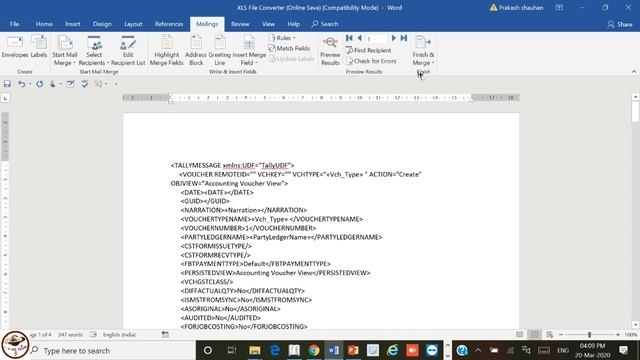Viewport: 640px width, 360px height.
Task: Toggle Preview Results
Action: [x=330, y=51]
